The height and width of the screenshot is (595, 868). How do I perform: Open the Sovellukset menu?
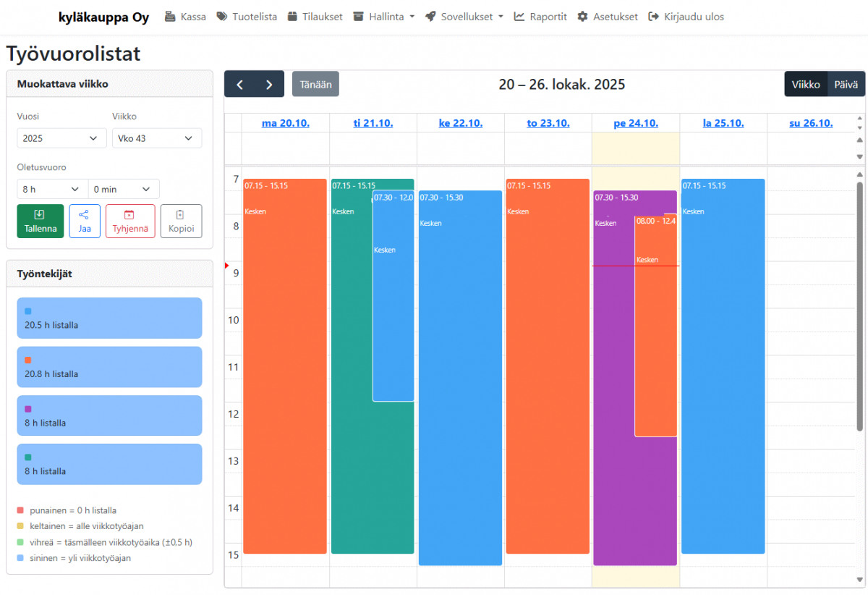[x=464, y=17]
